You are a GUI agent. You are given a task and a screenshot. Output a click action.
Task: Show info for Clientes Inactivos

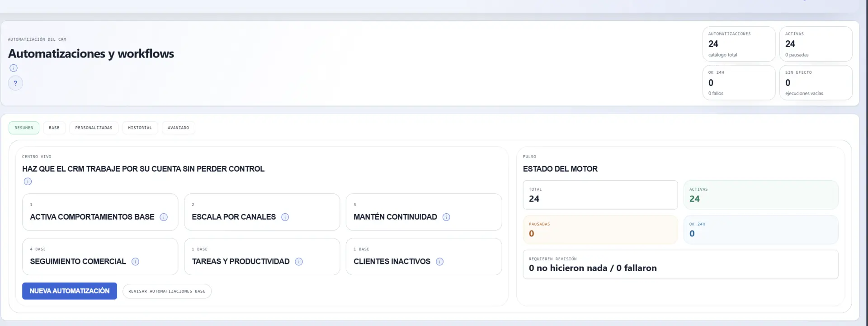pyautogui.click(x=439, y=261)
